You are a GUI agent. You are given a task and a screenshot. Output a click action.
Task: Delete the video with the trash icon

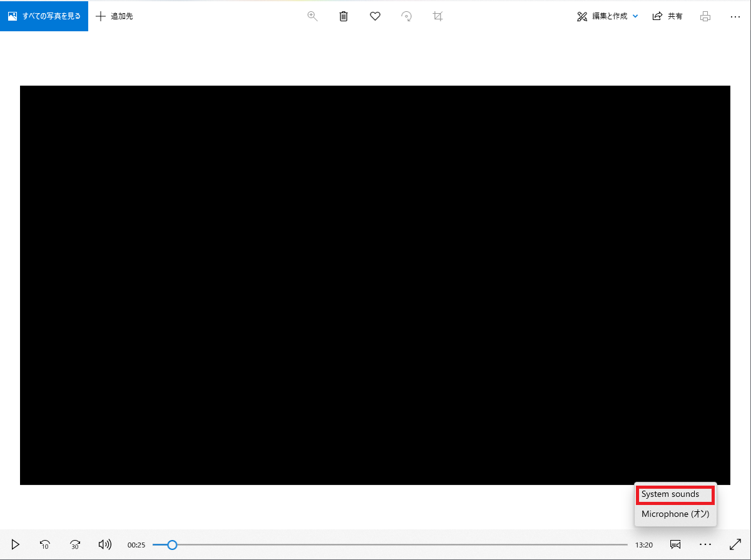(x=344, y=16)
